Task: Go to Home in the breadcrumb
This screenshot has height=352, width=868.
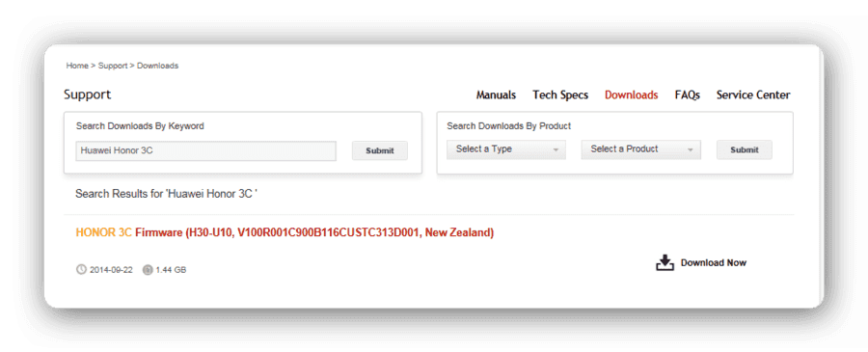Action: tap(77, 66)
